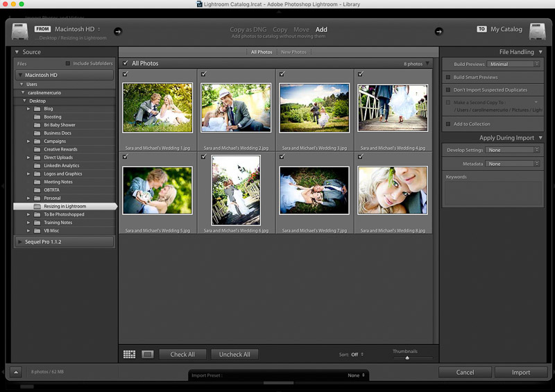The width and height of the screenshot is (555, 392).
Task: Select the Resizing in Lightroom folder
Action: point(65,207)
